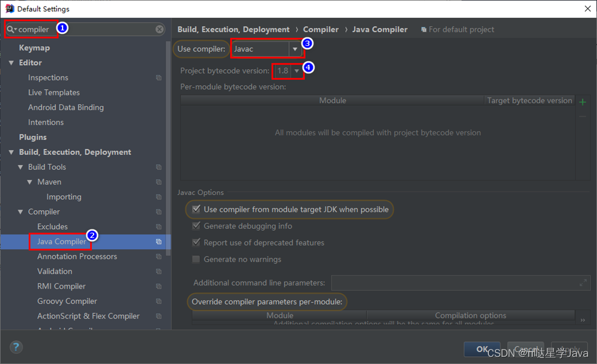Select Android Data Binding item
597x364 pixels.
pos(66,107)
